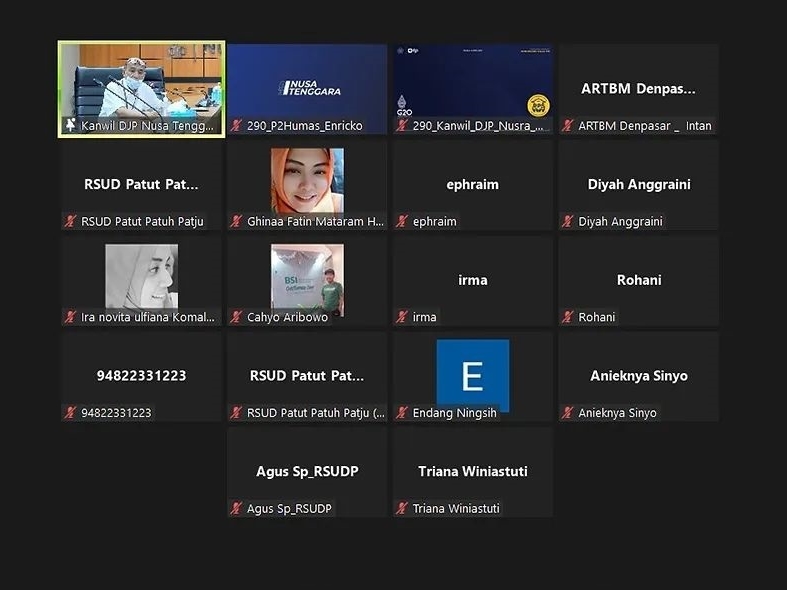
Task: Click muted mic icon next to 94822331223
Action: pyautogui.click(x=71, y=413)
